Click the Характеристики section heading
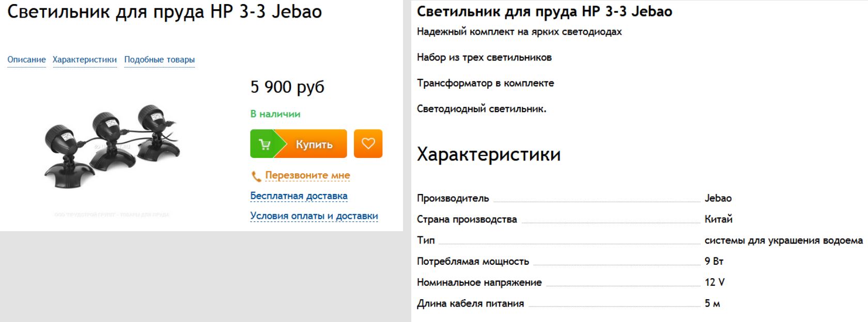The width and height of the screenshot is (868, 322). pos(488,154)
